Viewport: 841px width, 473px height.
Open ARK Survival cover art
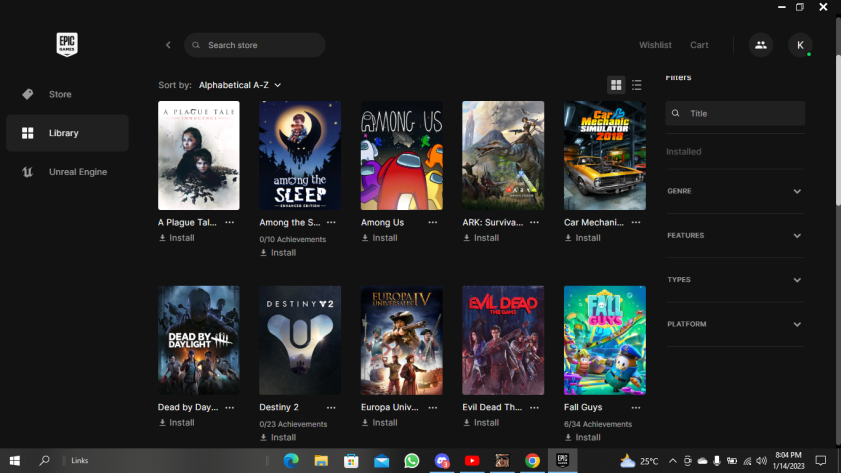point(503,156)
